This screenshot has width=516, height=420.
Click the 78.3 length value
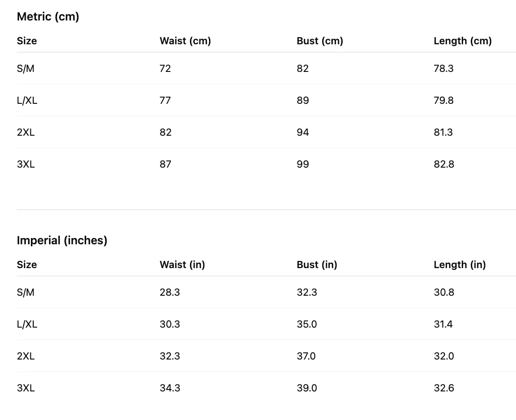click(444, 69)
